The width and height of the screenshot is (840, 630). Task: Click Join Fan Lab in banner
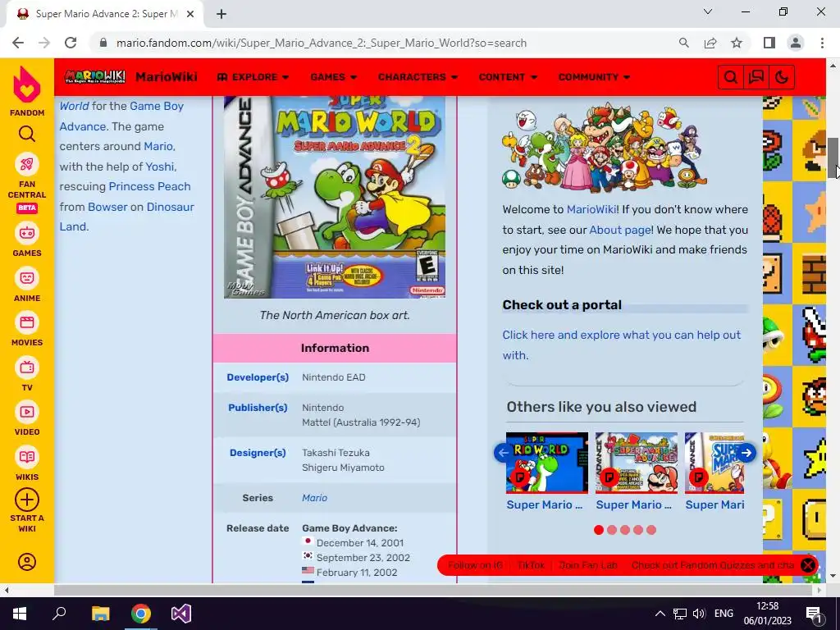588,565
